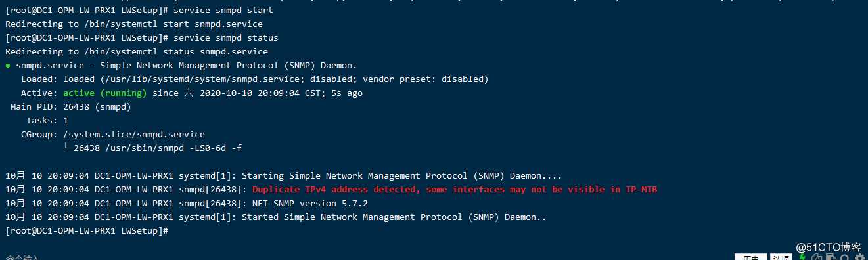Open the 选项 options button

(781, 257)
